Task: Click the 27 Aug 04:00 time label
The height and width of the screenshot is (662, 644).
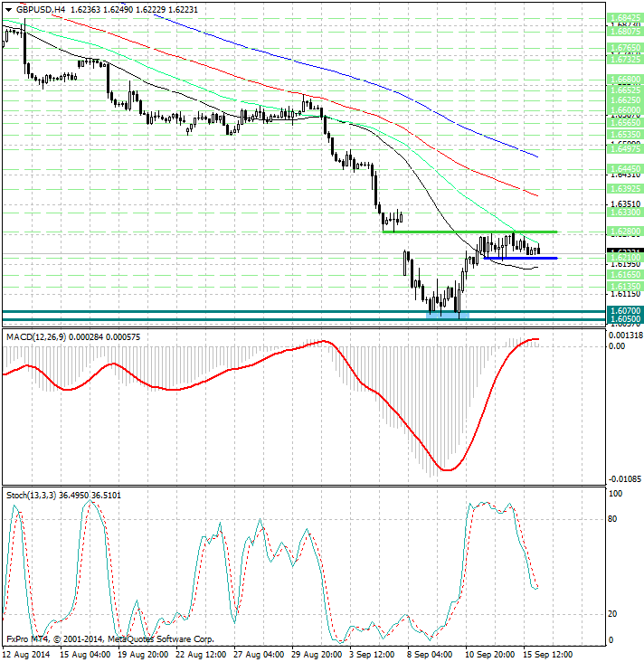Action: (259, 655)
